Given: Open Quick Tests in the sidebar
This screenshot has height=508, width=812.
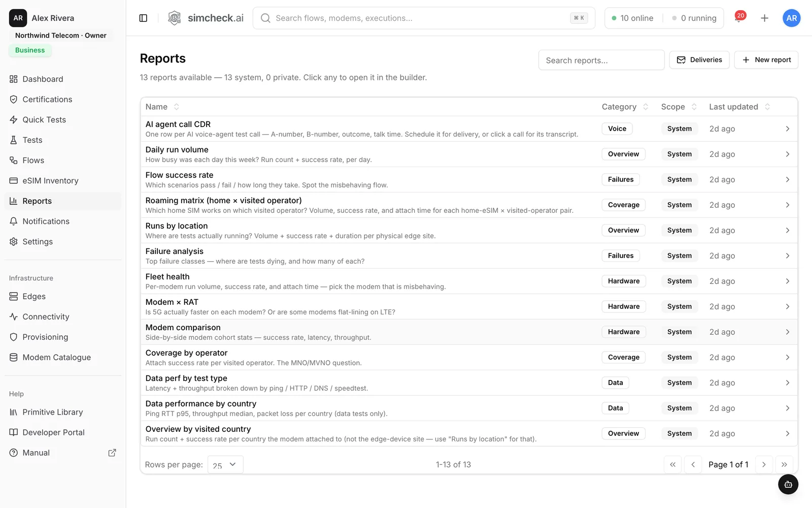Looking at the screenshot, I should click(63, 120).
